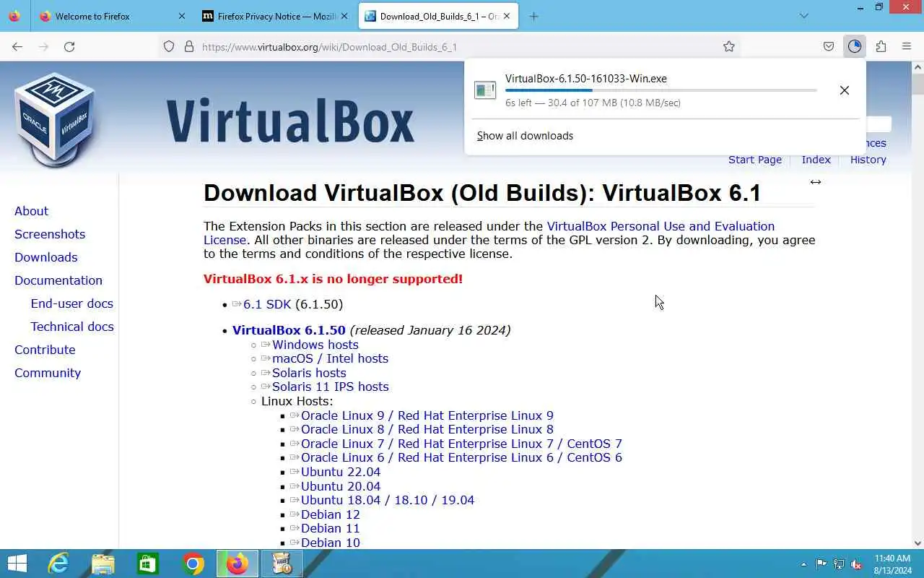Screen dimensions: 924x578
Task: Open the Windows Start button
Action: coord(17,564)
